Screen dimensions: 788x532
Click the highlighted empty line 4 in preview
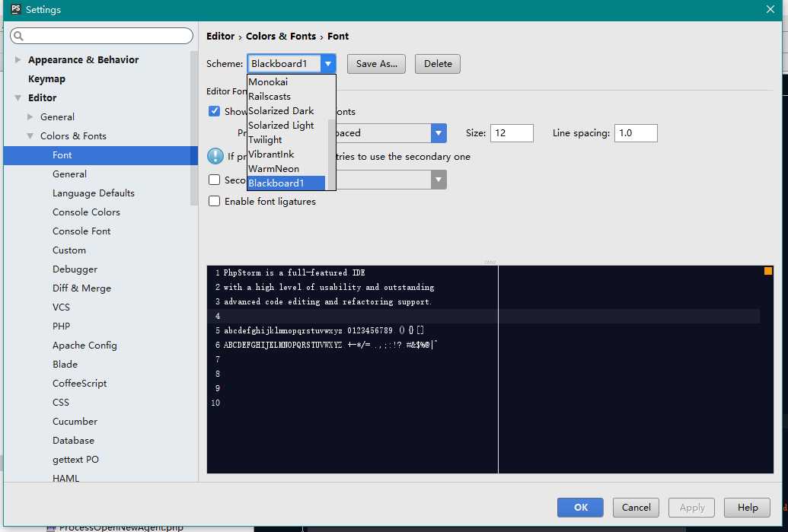click(x=483, y=317)
